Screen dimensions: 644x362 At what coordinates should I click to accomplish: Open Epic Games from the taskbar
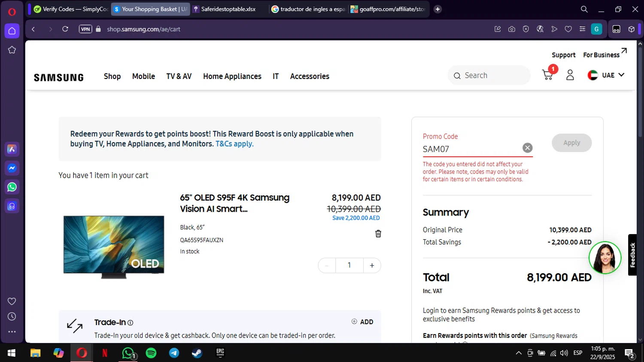coord(220,353)
